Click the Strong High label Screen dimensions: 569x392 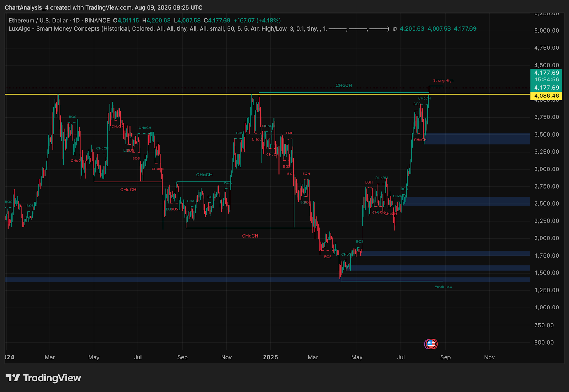coord(443,81)
